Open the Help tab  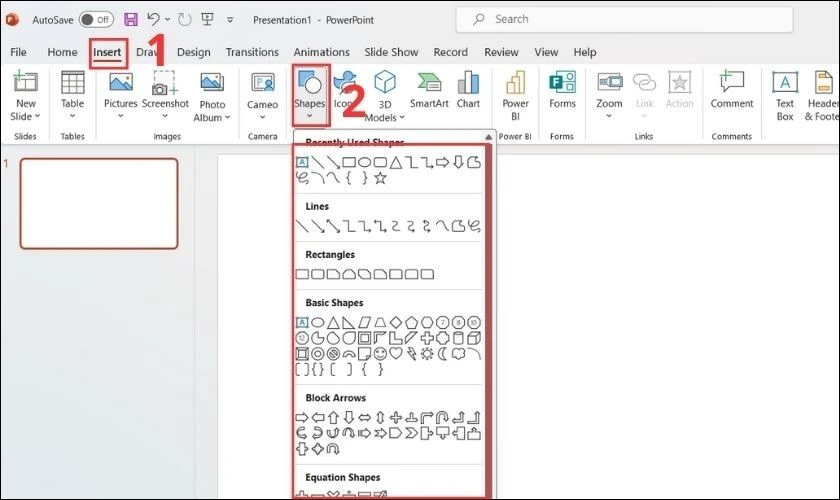584,52
